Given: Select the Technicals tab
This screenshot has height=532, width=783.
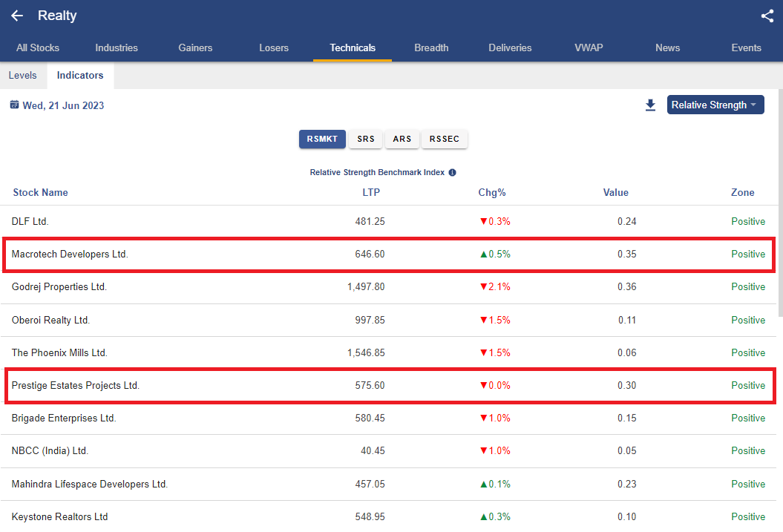Looking at the screenshot, I should (x=353, y=48).
